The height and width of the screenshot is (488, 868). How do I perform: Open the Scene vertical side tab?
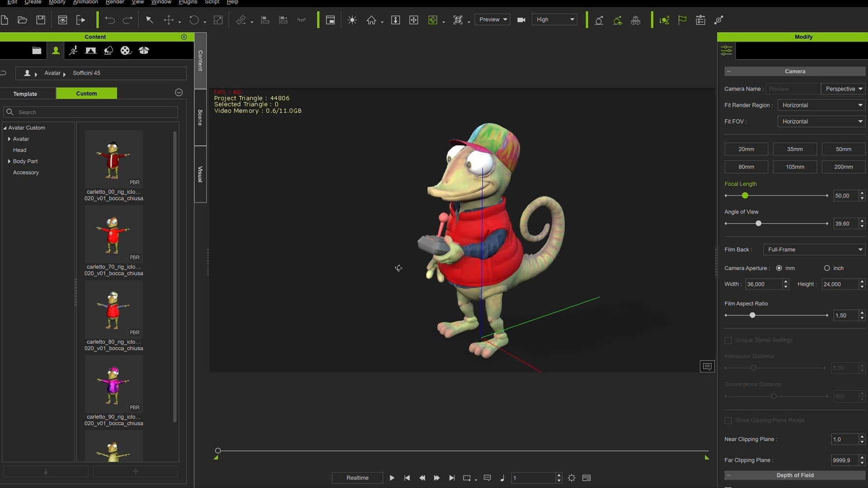200,117
